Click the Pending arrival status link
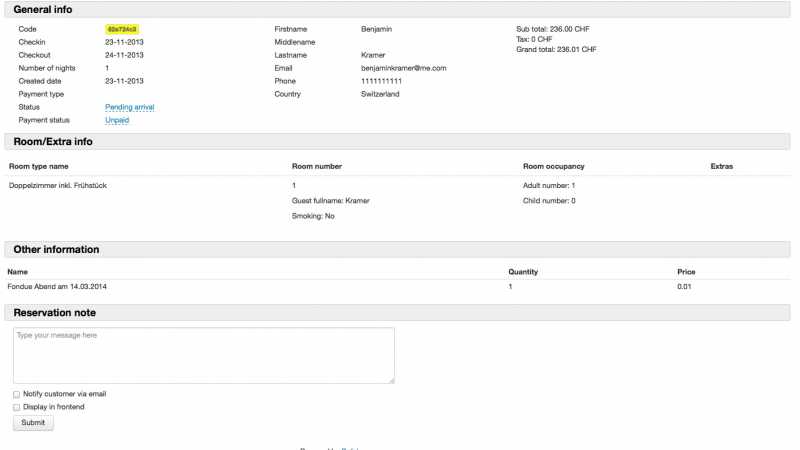800x450 pixels. click(129, 107)
